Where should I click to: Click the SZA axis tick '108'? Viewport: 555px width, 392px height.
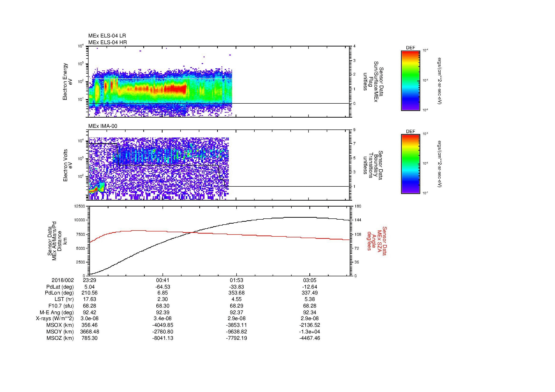[x=358, y=234]
